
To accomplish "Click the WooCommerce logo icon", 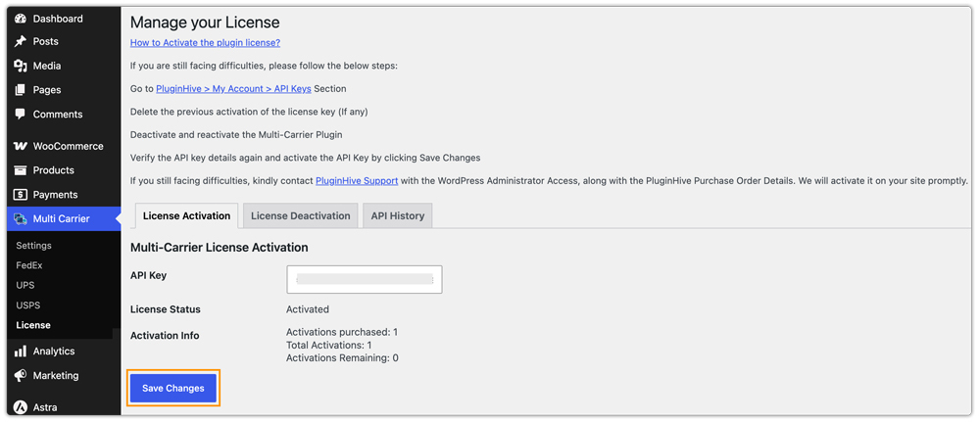I will click(x=21, y=146).
